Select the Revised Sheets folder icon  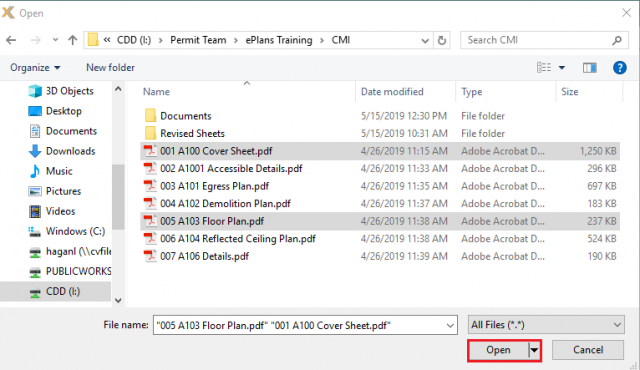click(150, 133)
